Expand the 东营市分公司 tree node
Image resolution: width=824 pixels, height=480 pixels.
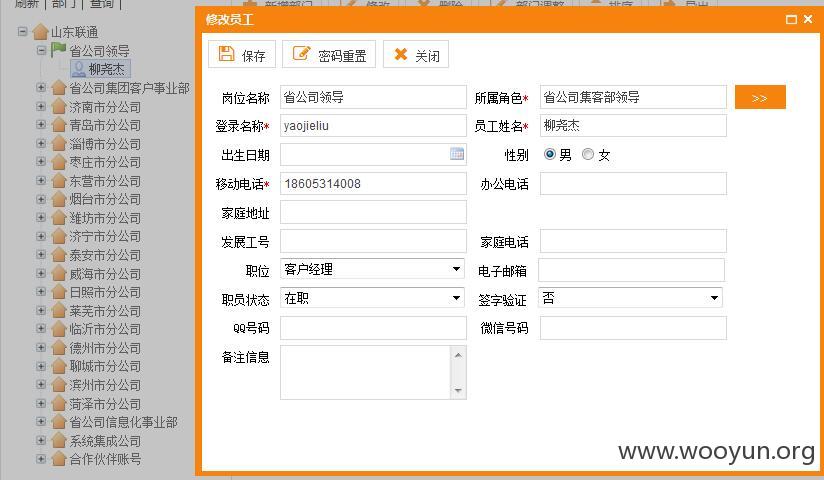[41, 180]
